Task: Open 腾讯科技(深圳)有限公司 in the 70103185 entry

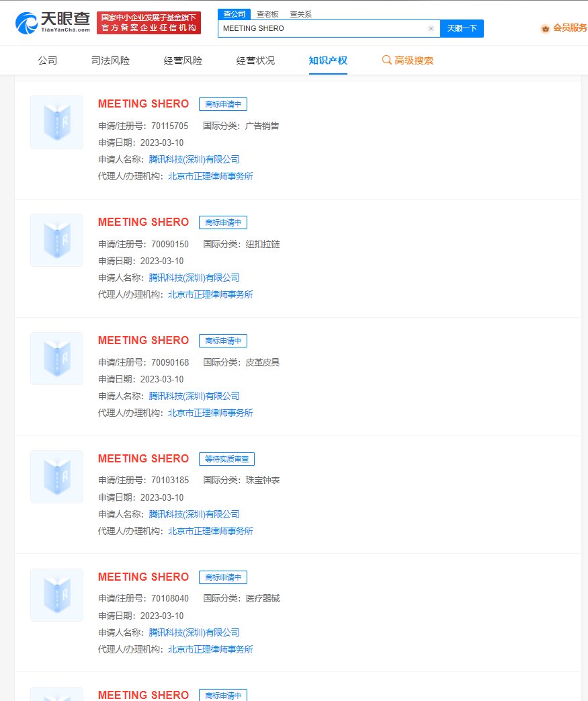Action: [x=194, y=515]
